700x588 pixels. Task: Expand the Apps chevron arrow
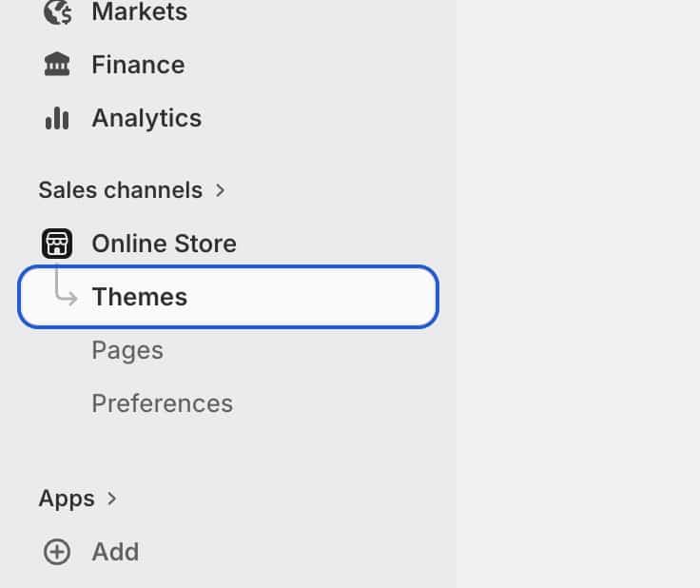[112, 499]
